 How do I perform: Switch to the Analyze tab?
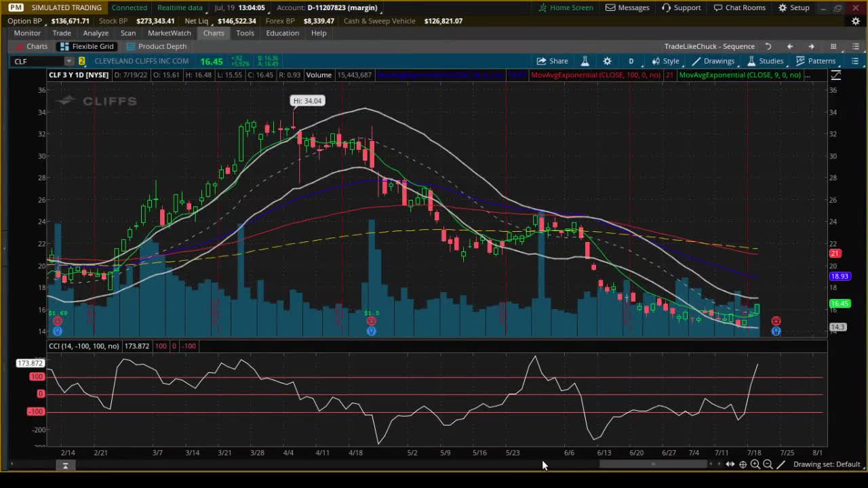click(x=96, y=33)
